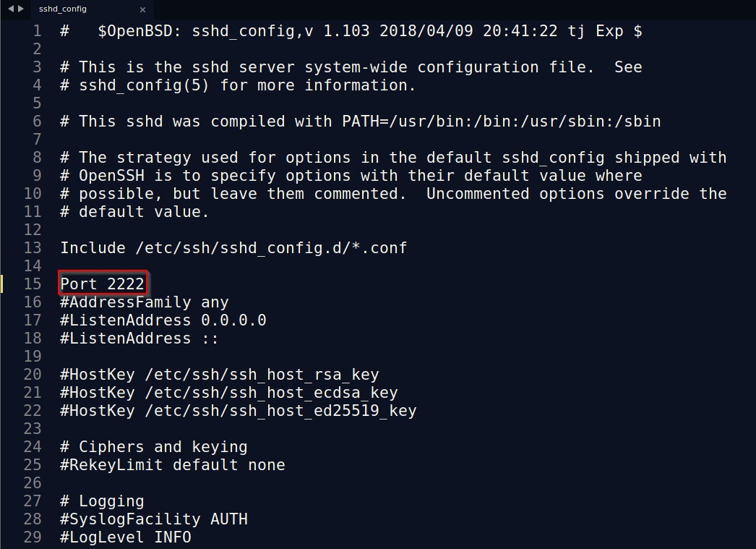Screen dimensions: 756x549
Task: Click the #RekeyLimit default none line
Action: 173,464
